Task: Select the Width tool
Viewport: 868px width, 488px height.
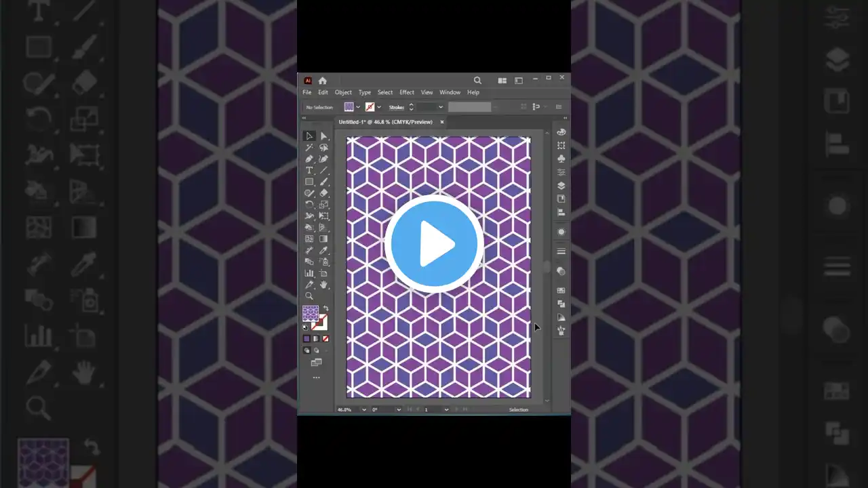Action: point(309,216)
